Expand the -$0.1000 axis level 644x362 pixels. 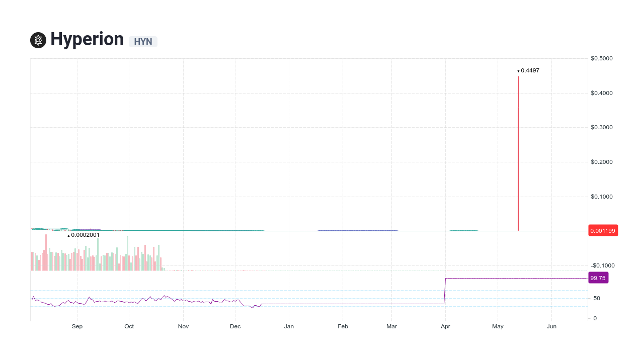click(x=602, y=265)
